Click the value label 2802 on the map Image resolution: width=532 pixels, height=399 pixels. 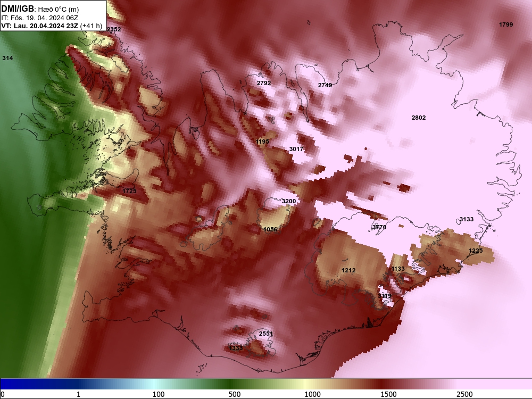[418, 118]
